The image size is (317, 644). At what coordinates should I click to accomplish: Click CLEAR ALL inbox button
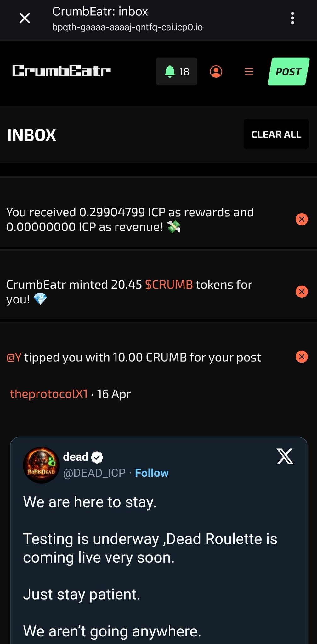(276, 134)
